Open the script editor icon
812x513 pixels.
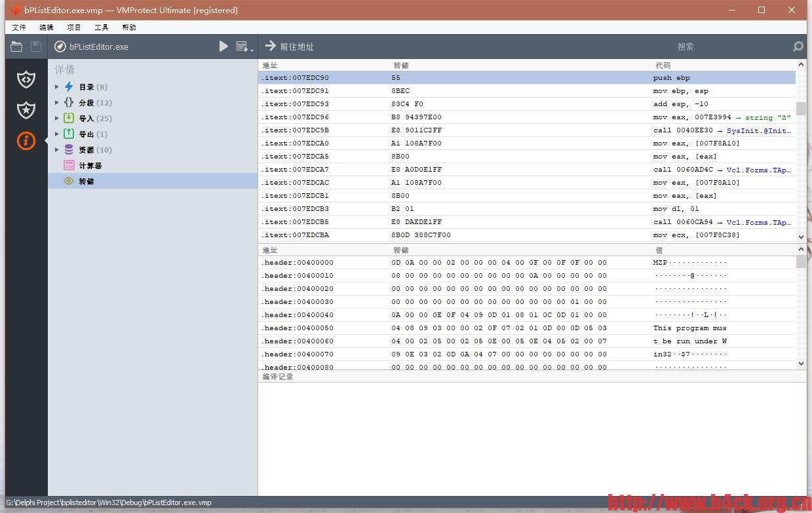(x=241, y=46)
